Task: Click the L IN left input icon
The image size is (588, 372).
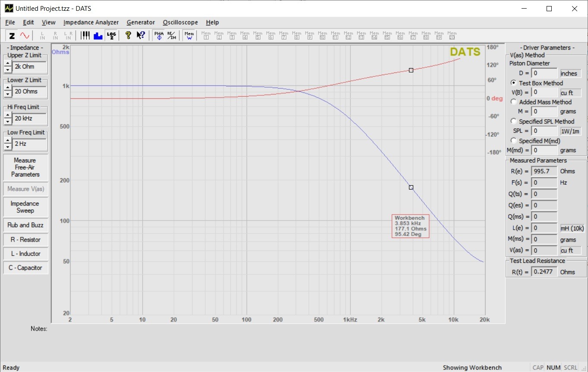Action: click(x=42, y=35)
